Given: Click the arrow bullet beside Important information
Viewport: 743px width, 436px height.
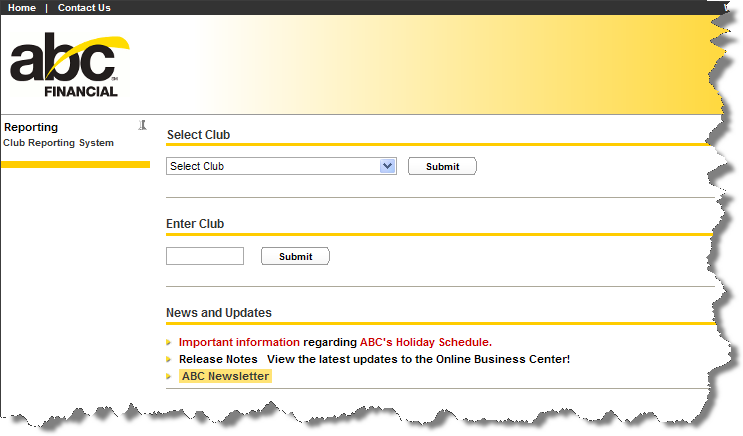Looking at the screenshot, I should 169,342.
